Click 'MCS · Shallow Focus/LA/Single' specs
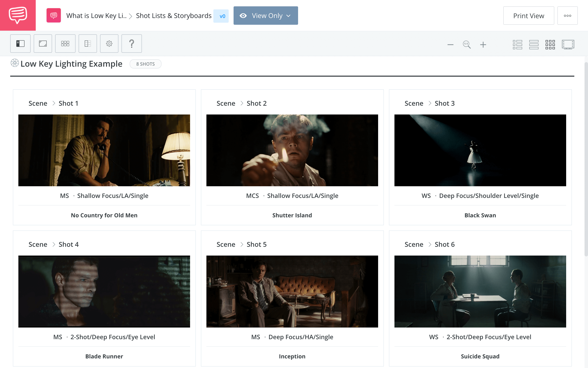 [292, 196]
